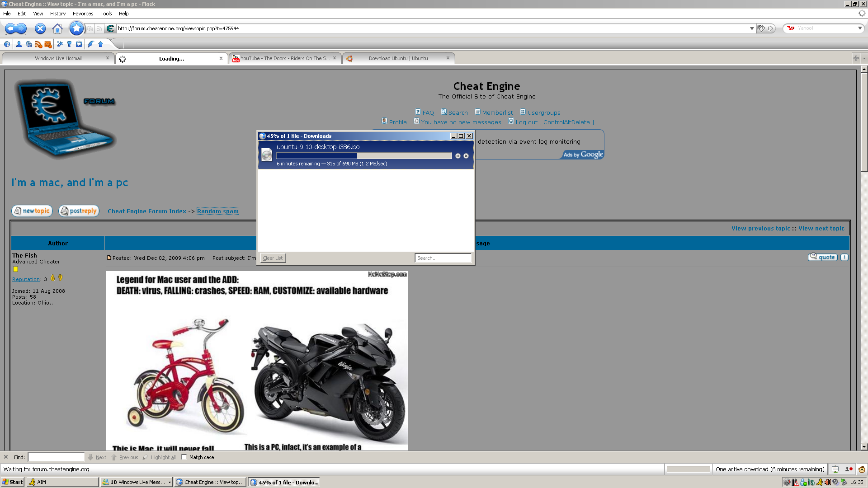Open the Favorites menu
868x488 pixels.
83,14
